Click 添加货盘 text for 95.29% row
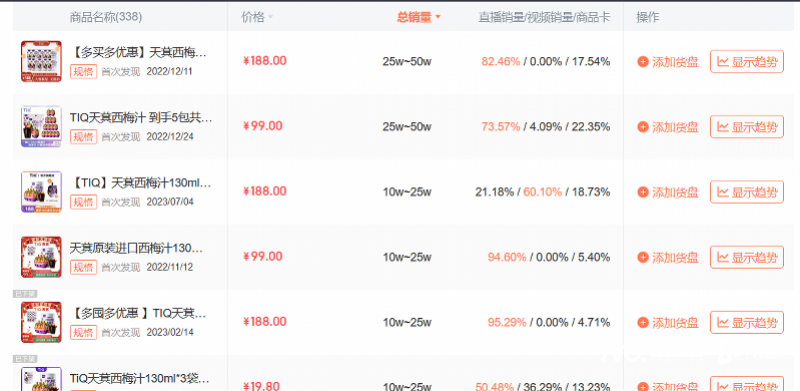Viewport: 800px width, 391px height. [x=675, y=323]
